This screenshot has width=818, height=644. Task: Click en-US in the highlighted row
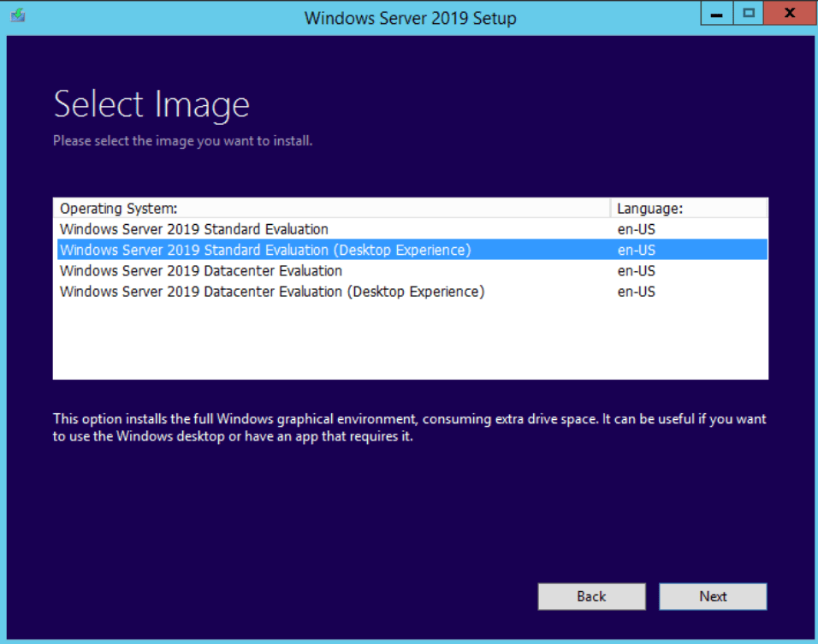636,250
